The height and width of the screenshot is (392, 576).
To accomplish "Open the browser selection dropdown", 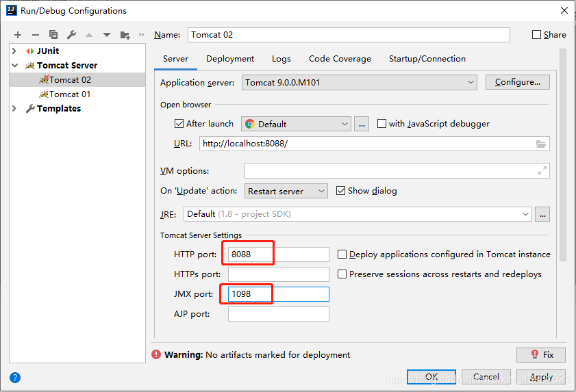I will click(x=296, y=124).
